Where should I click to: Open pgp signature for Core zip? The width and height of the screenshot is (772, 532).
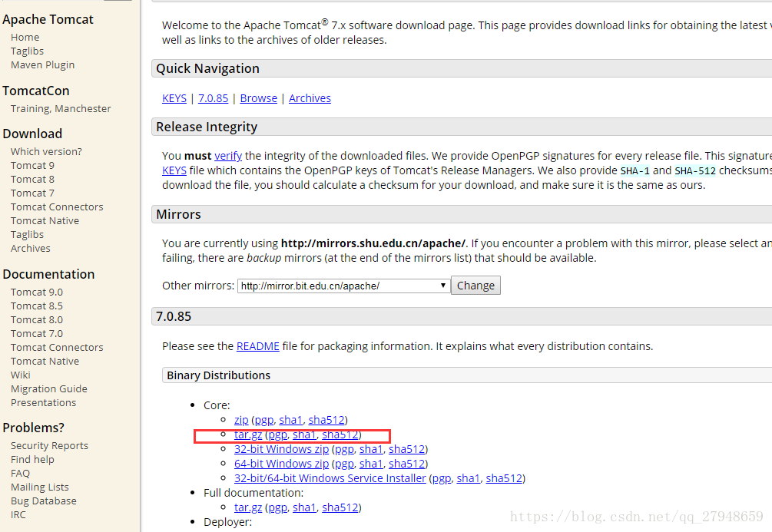pyautogui.click(x=264, y=420)
